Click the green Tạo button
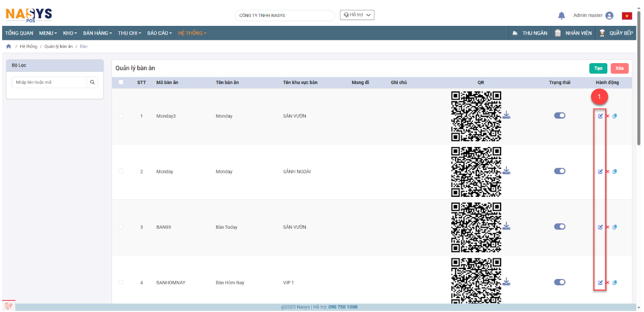 coord(598,68)
